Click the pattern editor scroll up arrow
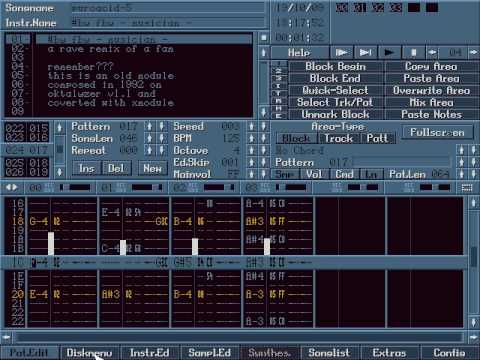This screenshot has width=480, height=360. tap(474, 202)
